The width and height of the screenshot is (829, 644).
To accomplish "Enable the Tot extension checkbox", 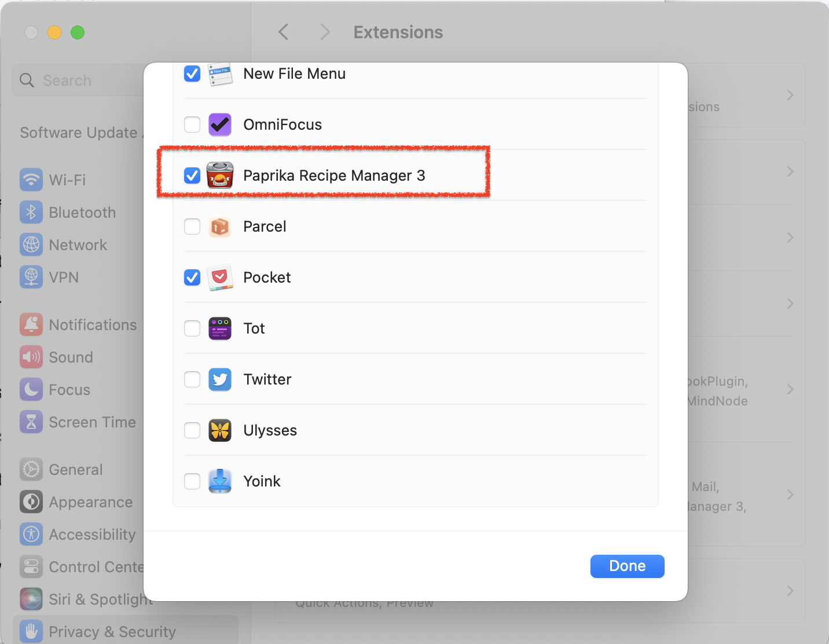I will [x=192, y=328].
